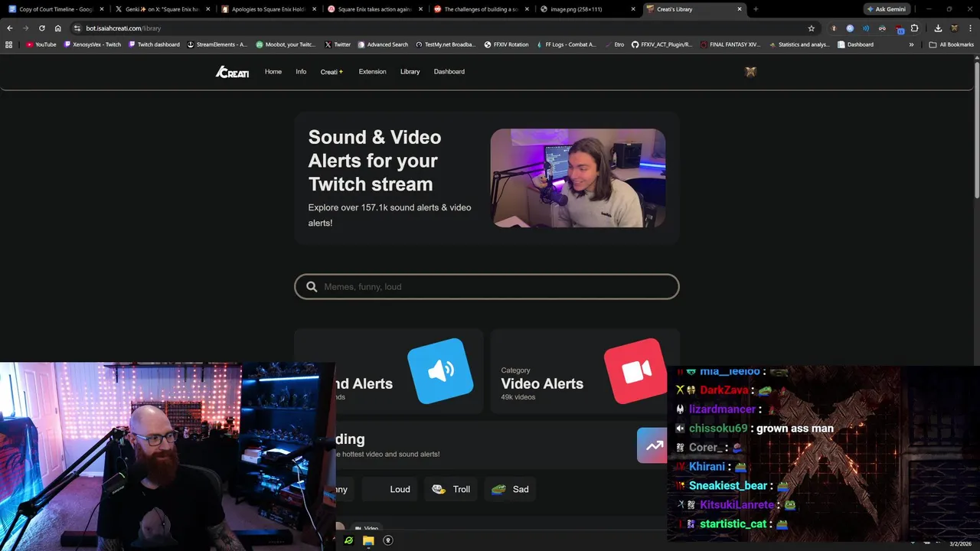Click the green taskbar app icon
This screenshot has height=551, width=980.
(349, 540)
